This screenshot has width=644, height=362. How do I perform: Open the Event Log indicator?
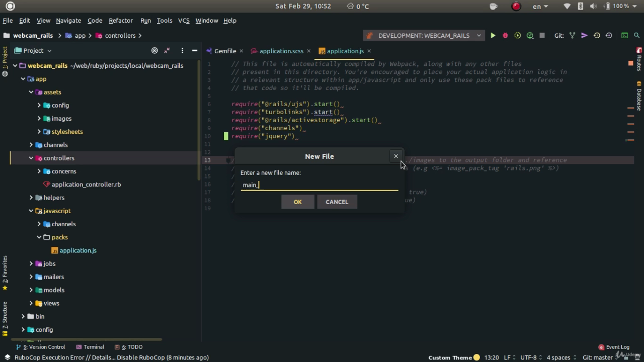tap(614, 347)
